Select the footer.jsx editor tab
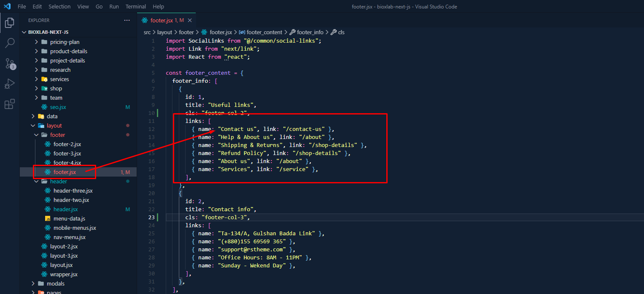 [x=162, y=20]
